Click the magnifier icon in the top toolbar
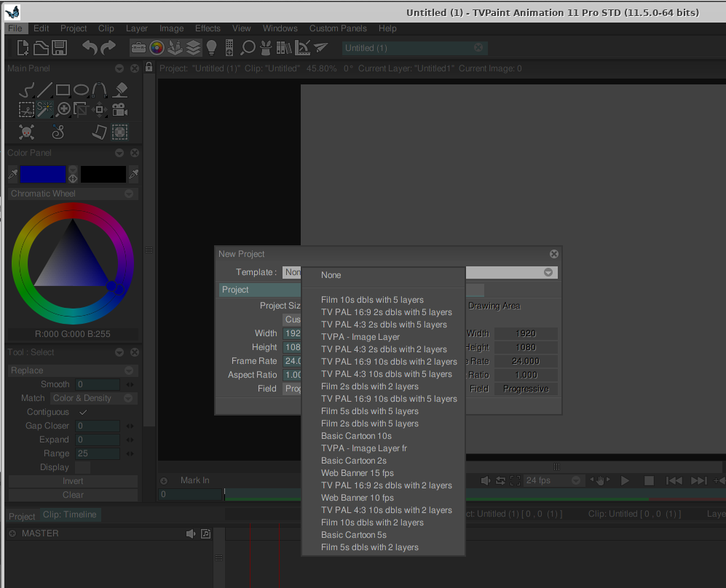 (x=248, y=47)
